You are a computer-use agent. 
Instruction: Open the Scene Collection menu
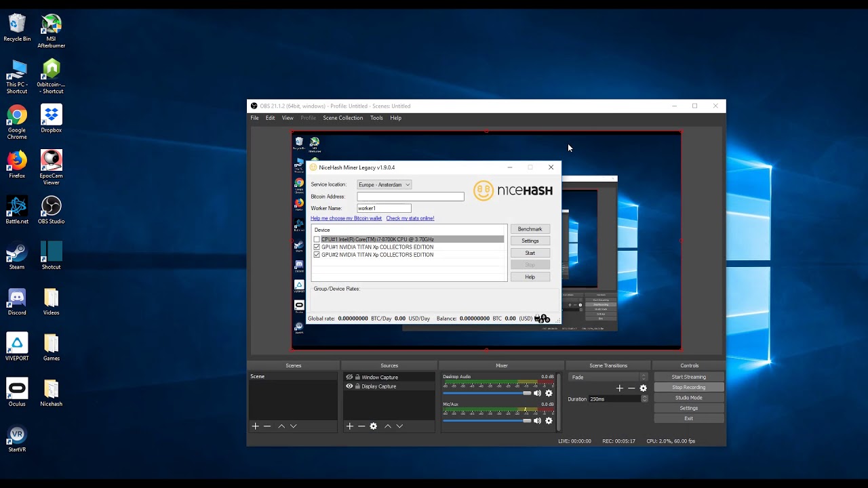click(342, 118)
